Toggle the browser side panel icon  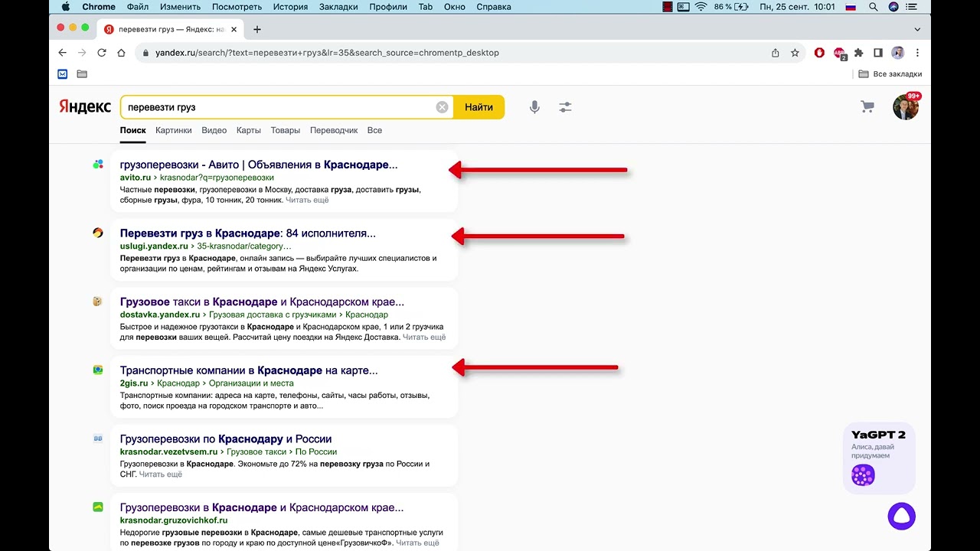[x=878, y=53]
